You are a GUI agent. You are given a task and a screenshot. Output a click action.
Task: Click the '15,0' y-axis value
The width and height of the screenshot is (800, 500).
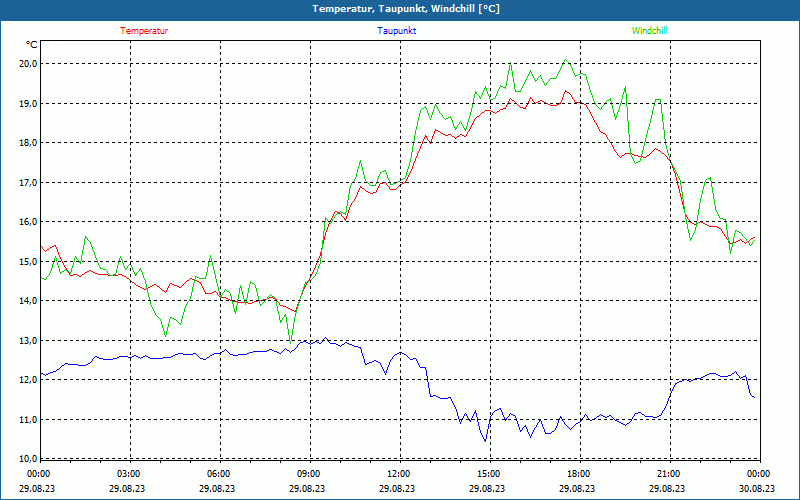click(x=29, y=261)
